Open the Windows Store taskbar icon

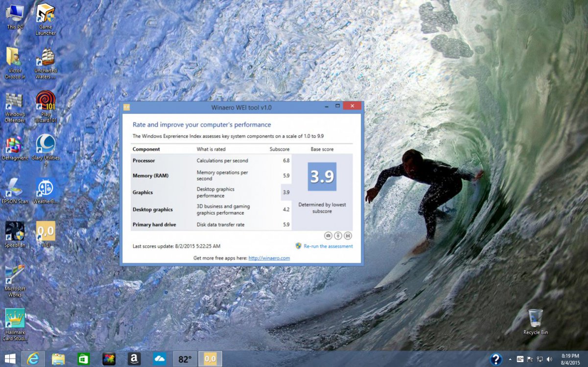[x=84, y=359]
